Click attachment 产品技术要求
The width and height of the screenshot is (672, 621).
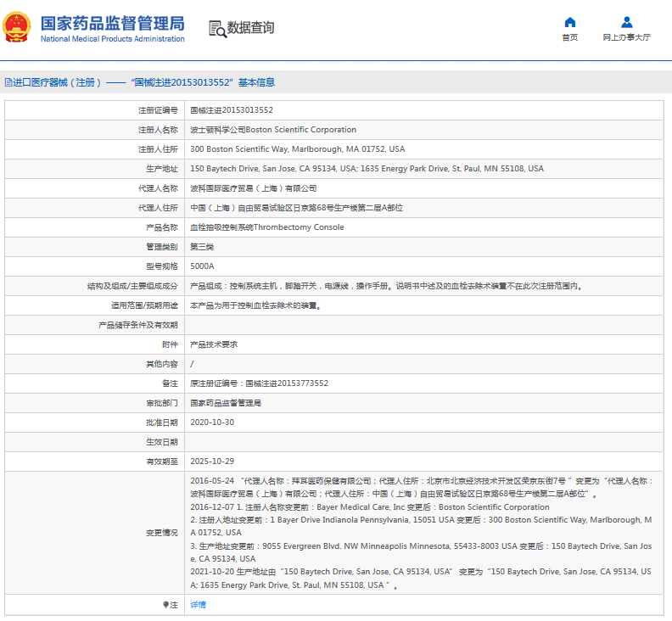(x=214, y=344)
